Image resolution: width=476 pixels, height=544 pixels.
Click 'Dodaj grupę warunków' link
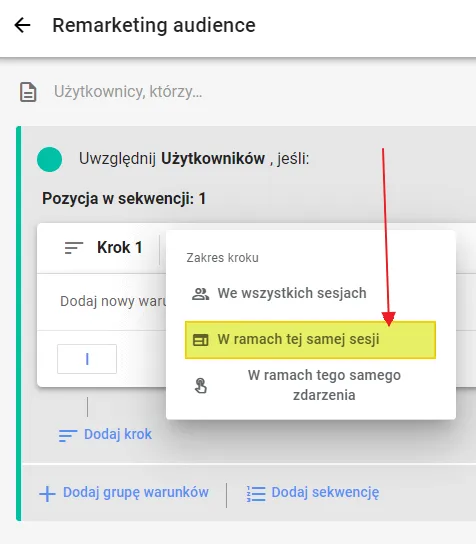pyautogui.click(x=136, y=492)
